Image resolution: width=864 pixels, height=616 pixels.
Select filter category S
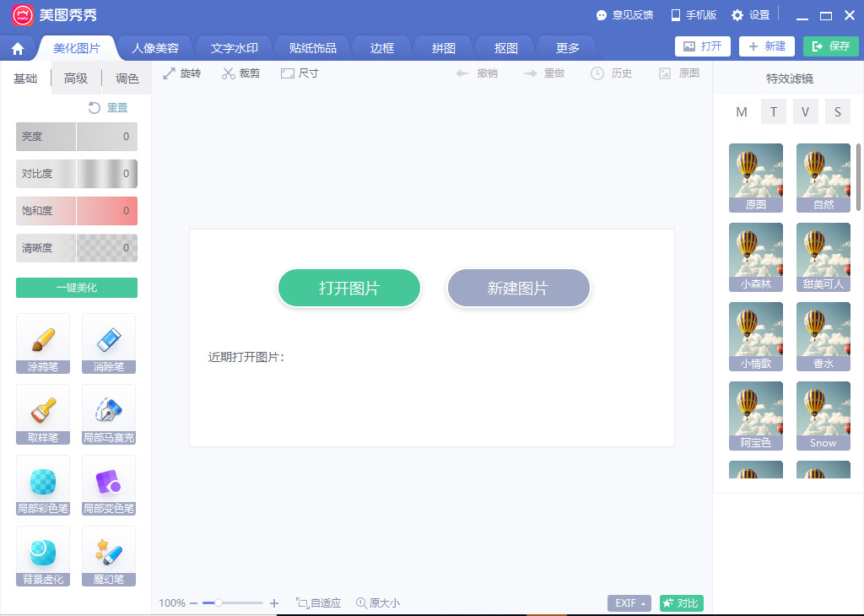pyautogui.click(x=838, y=112)
